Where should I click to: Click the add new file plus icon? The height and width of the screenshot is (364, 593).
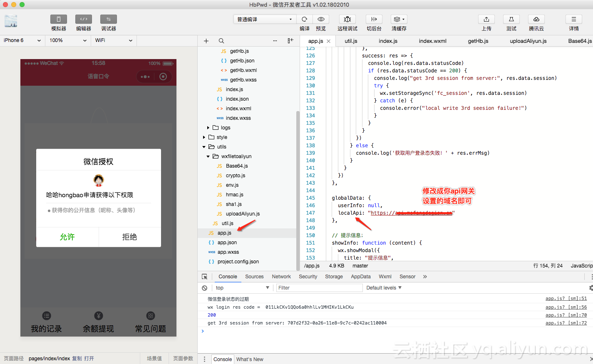206,41
